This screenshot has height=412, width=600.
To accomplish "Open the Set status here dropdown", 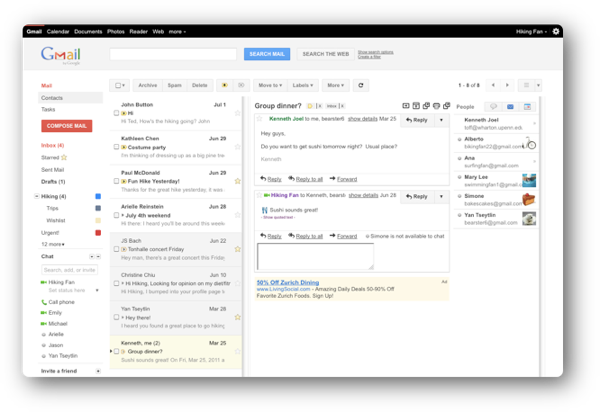I will 97,290.
